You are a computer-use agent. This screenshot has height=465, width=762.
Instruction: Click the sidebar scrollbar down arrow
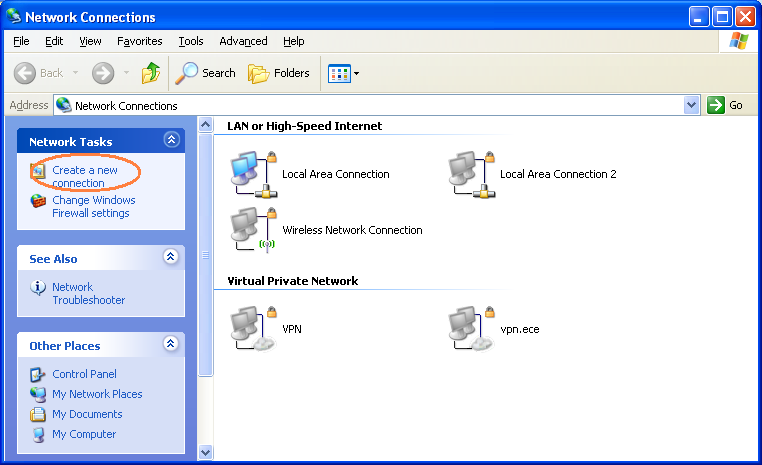click(206, 452)
